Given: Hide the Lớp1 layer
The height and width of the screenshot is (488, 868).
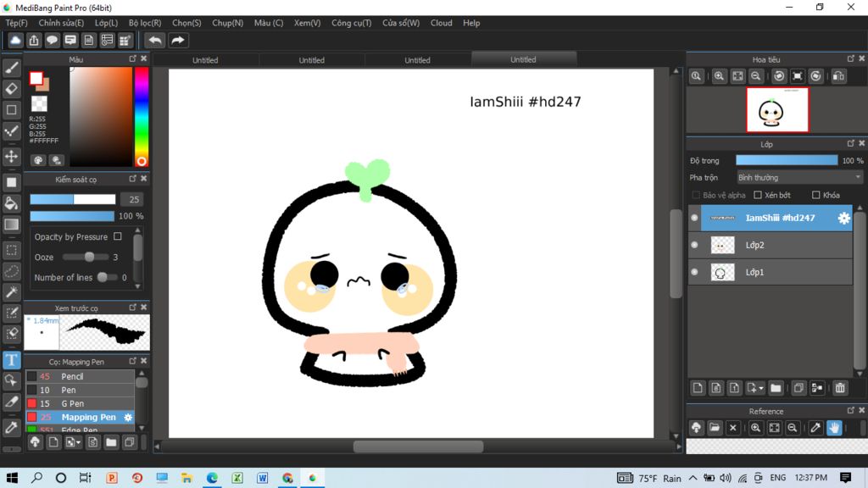Looking at the screenshot, I should coord(694,272).
